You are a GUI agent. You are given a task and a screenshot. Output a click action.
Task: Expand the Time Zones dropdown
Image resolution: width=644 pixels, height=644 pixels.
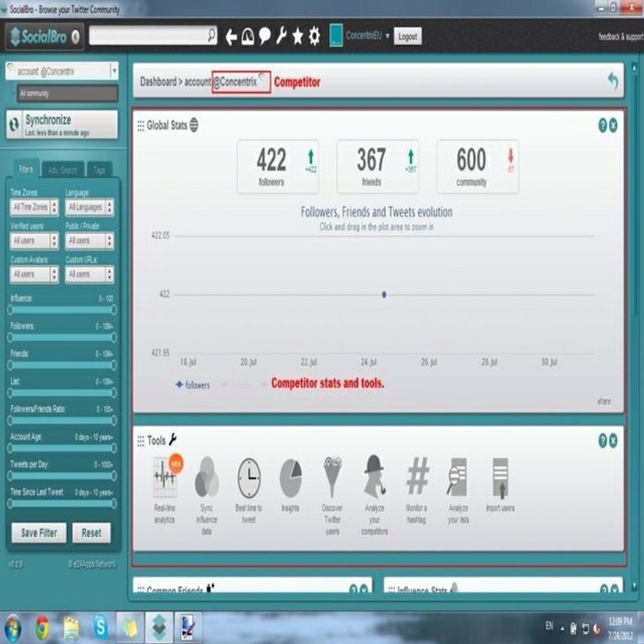point(34,208)
